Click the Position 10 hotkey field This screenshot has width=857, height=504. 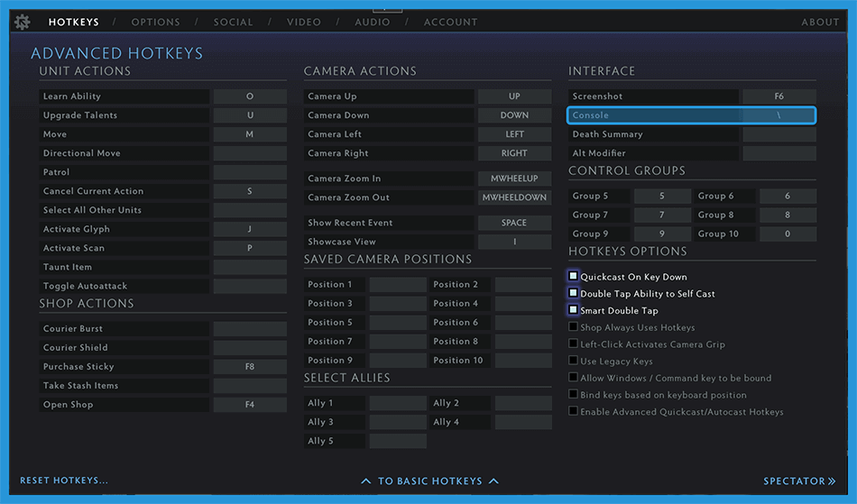click(x=523, y=361)
